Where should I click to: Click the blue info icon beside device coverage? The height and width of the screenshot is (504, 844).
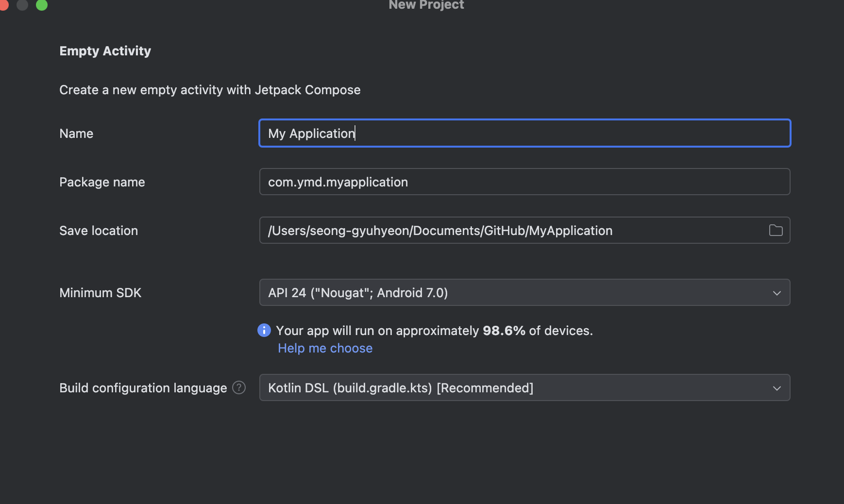[264, 330]
